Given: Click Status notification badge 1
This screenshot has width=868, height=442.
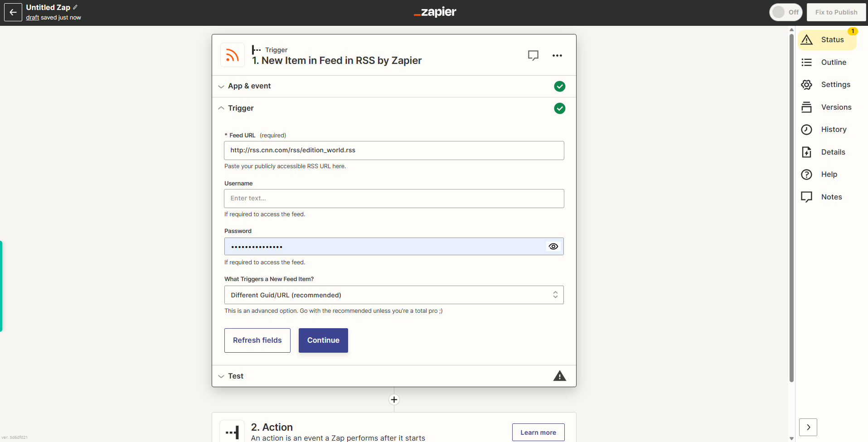Looking at the screenshot, I should pyautogui.click(x=853, y=31).
